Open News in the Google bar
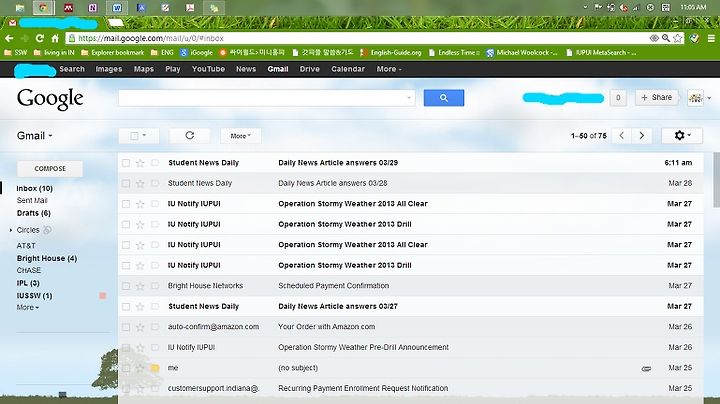 tap(246, 69)
